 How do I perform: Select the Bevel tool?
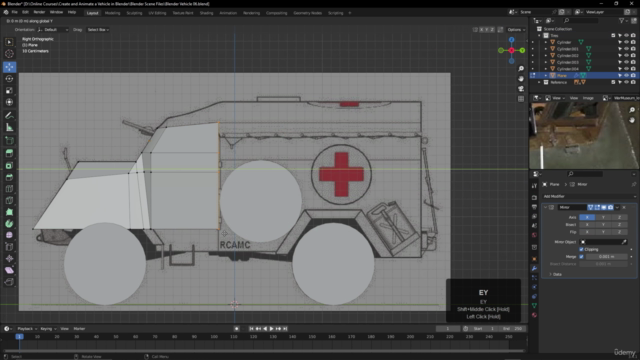click(9, 177)
